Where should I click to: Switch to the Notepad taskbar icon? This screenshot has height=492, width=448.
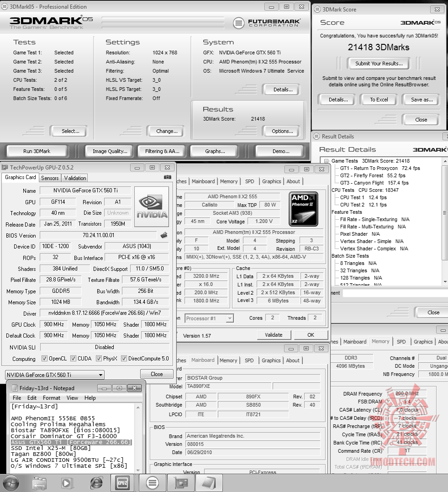(x=209, y=483)
